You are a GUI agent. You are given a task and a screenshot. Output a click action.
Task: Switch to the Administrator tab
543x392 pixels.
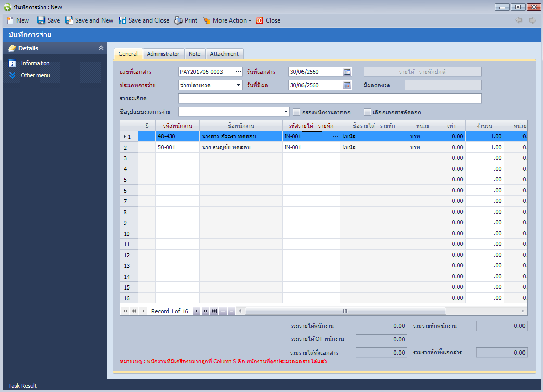click(x=163, y=54)
